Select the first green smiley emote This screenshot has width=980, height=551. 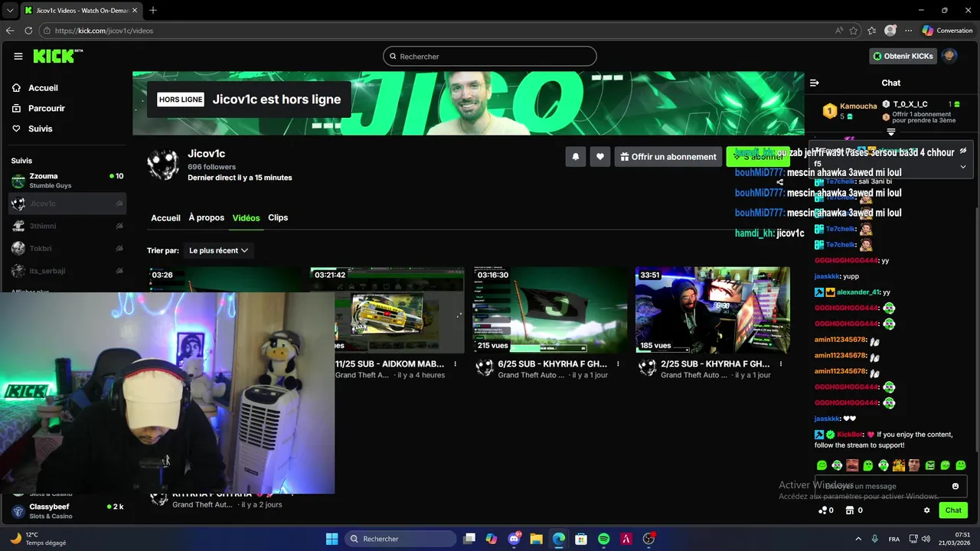coord(822,465)
